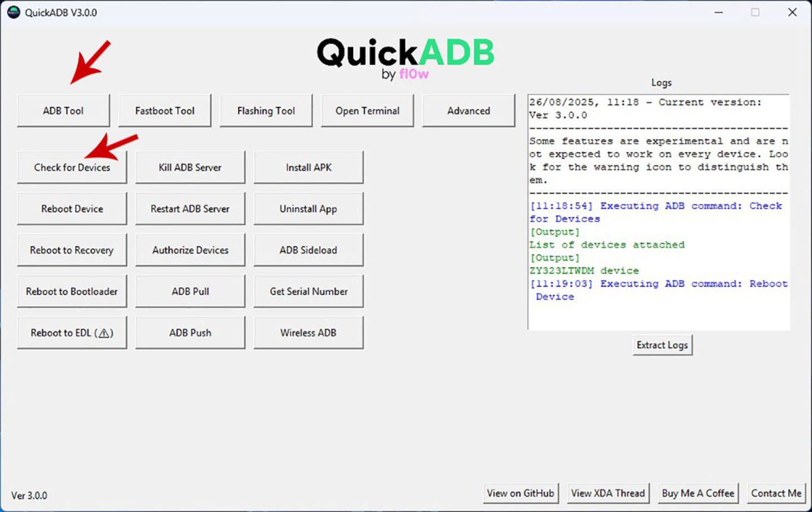The image size is (812, 512).
Task: Start ADB Sideload
Action: (x=308, y=250)
